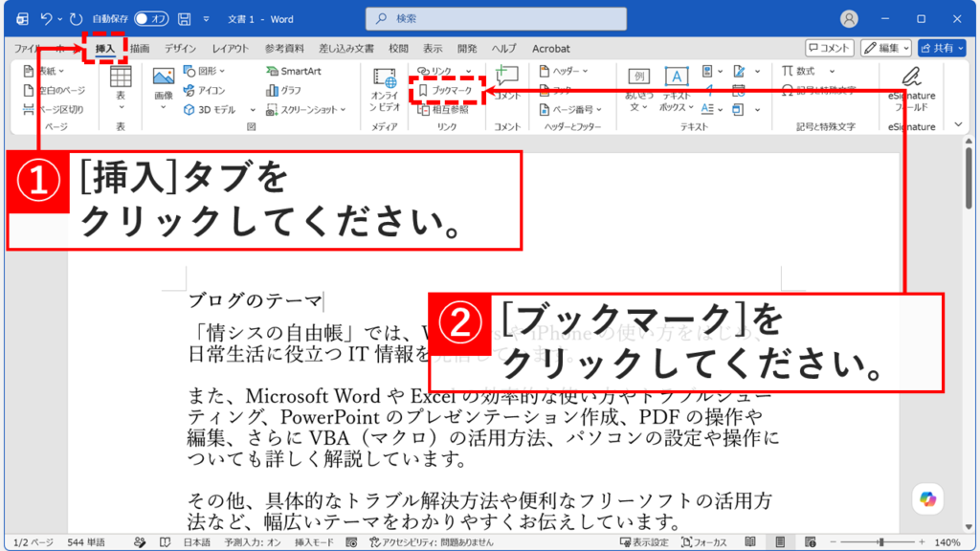Switch to the 描画 tab
980x551 pixels.
click(140, 48)
